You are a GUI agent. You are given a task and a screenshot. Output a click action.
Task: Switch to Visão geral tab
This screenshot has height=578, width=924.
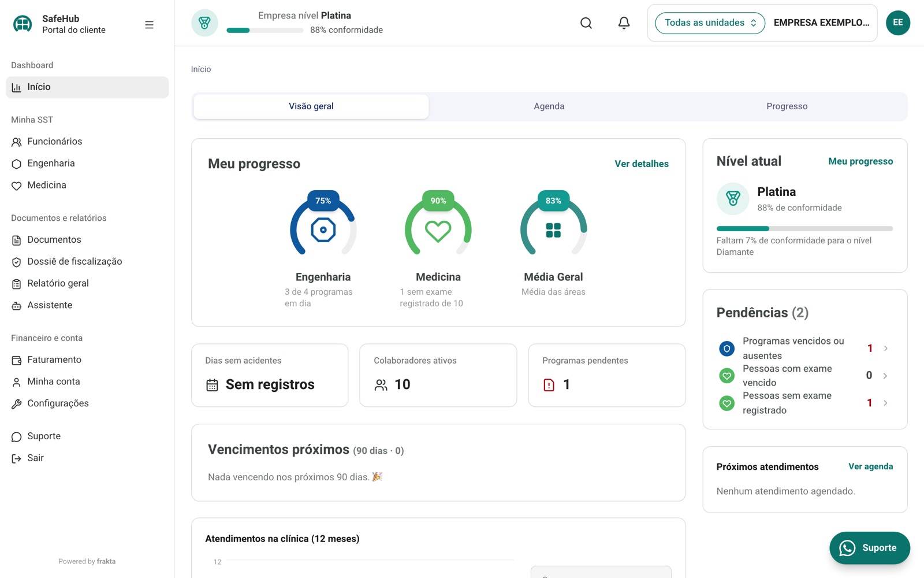click(311, 106)
